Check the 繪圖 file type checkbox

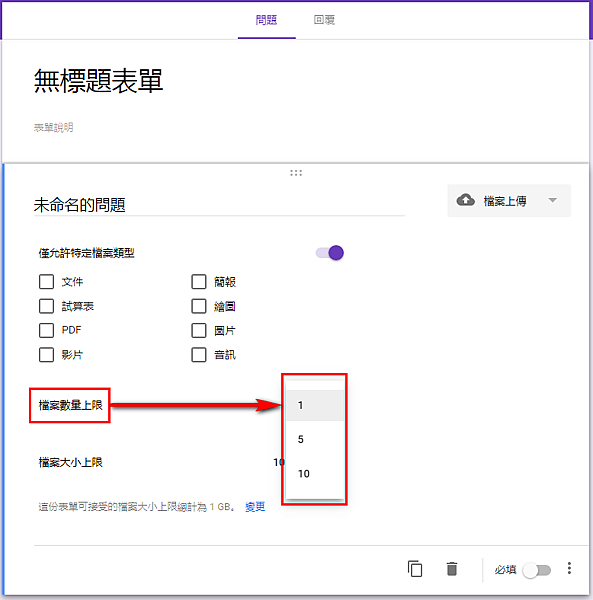(x=199, y=306)
